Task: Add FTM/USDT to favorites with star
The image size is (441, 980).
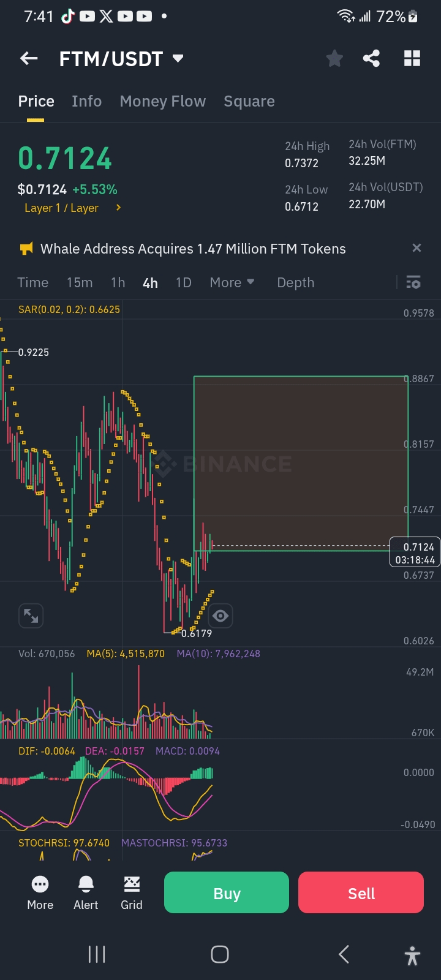Action: (334, 59)
